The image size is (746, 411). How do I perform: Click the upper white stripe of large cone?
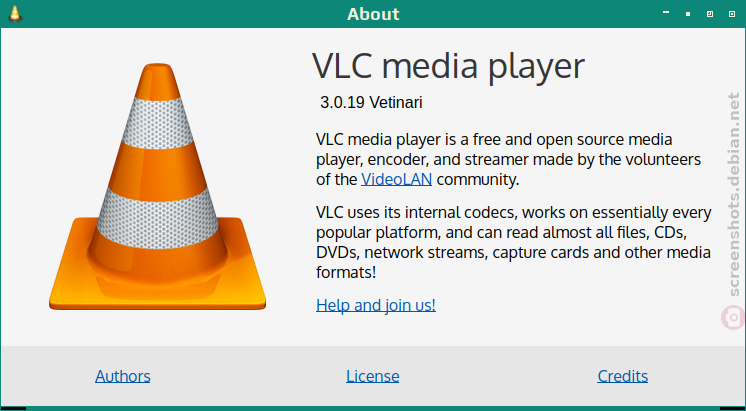(157, 123)
